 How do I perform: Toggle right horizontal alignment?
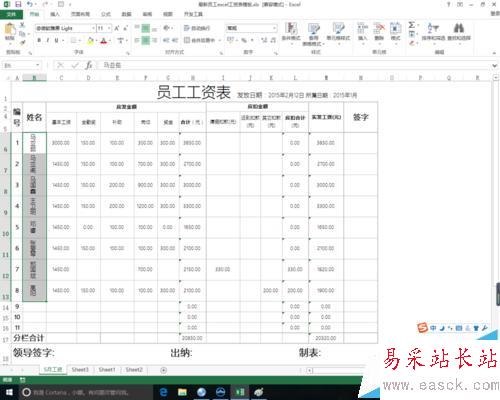coord(154,40)
